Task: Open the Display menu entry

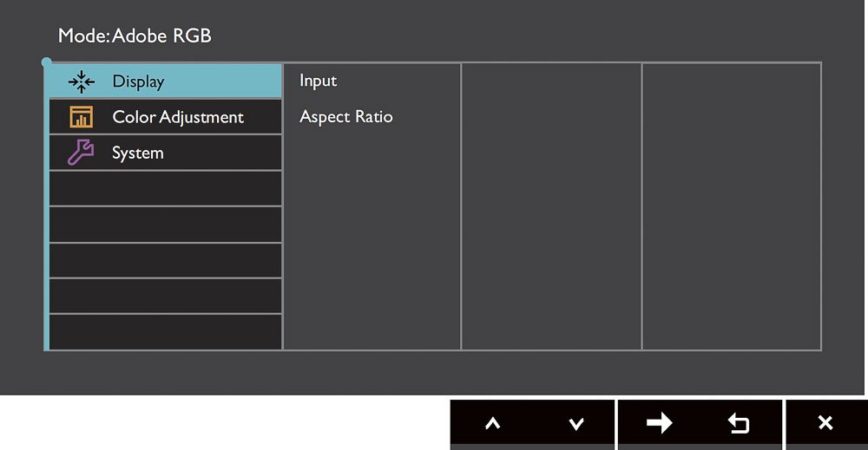Action: coord(166,82)
